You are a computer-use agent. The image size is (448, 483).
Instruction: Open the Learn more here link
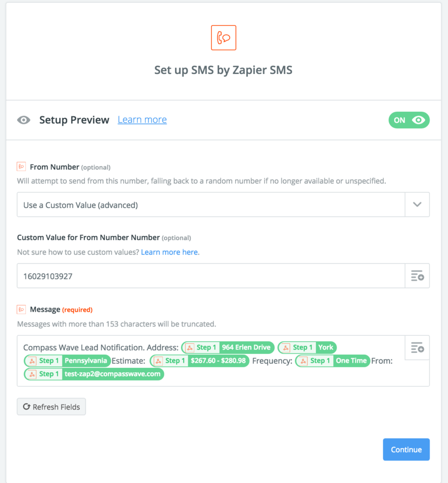tap(169, 252)
